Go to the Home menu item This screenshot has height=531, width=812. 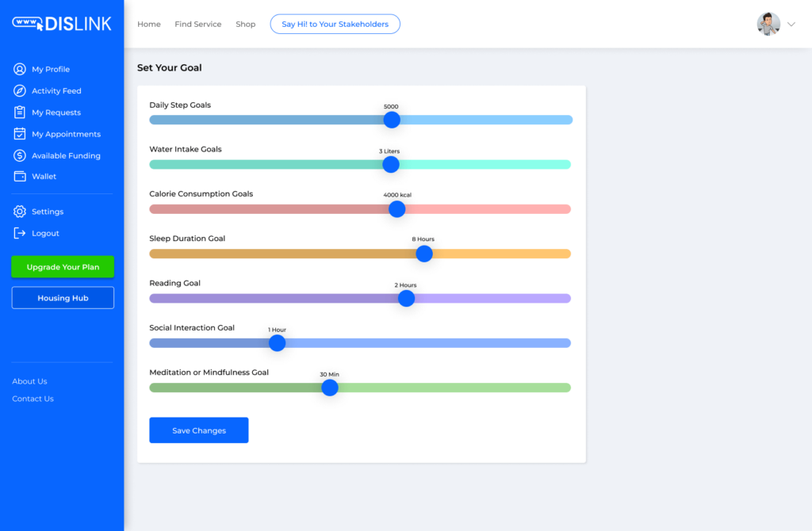pyautogui.click(x=149, y=25)
